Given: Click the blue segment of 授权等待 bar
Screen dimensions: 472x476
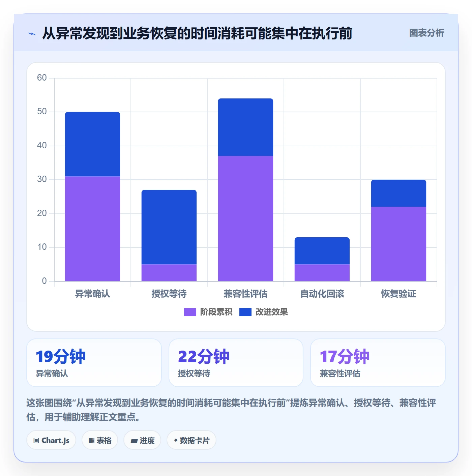Looking at the screenshot, I should [x=169, y=227].
